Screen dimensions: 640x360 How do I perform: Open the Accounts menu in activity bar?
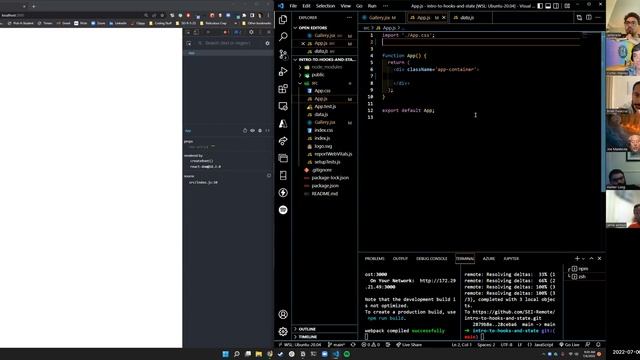point(283,314)
